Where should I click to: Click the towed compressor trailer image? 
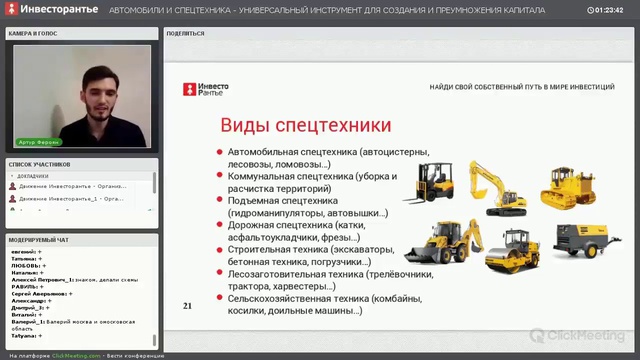click(587, 241)
